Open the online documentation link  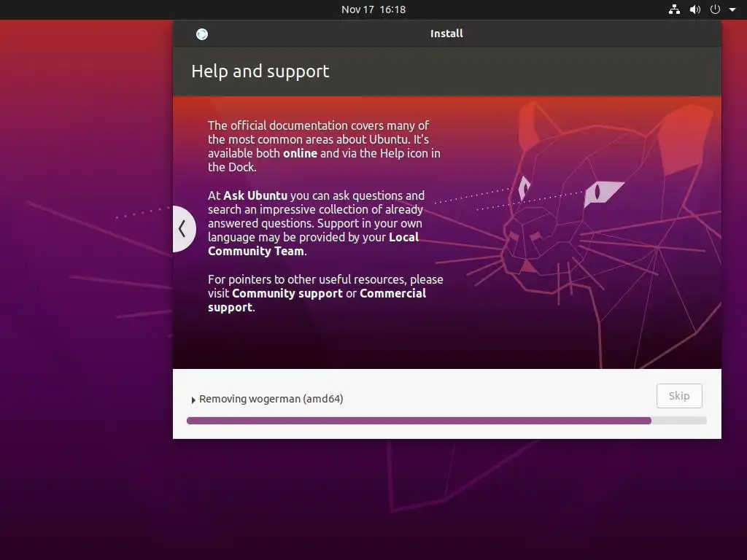pos(300,153)
